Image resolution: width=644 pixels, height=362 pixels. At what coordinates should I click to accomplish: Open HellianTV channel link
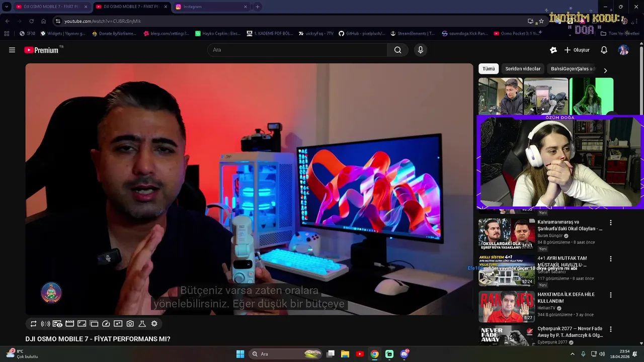547,308
